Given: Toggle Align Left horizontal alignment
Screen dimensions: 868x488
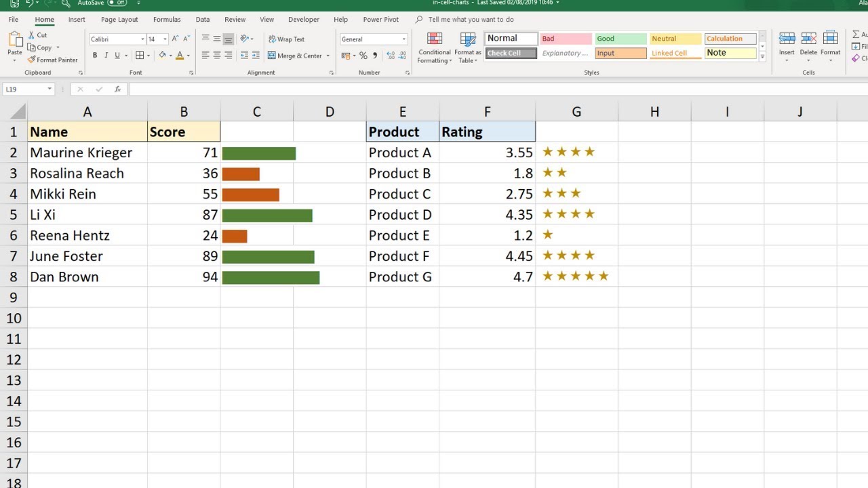Looking at the screenshot, I should click(205, 56).
